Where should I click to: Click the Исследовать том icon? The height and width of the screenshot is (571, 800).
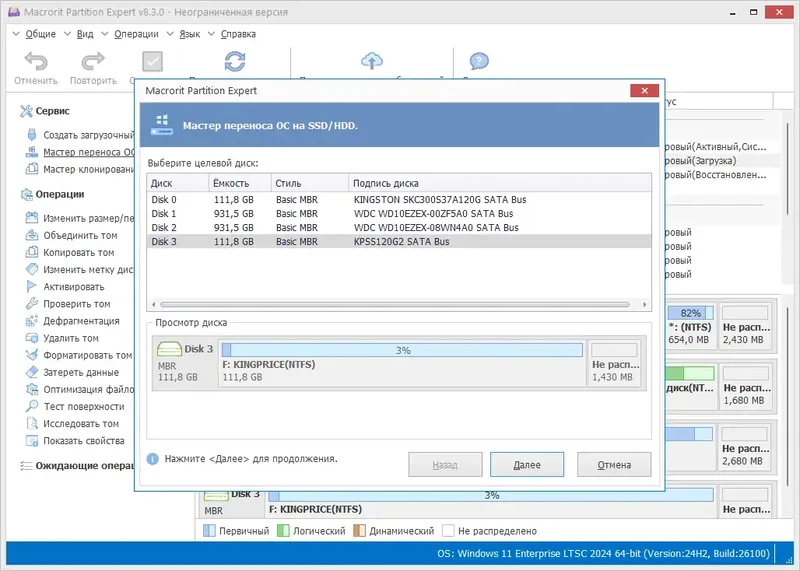click(x=32, y=424)
